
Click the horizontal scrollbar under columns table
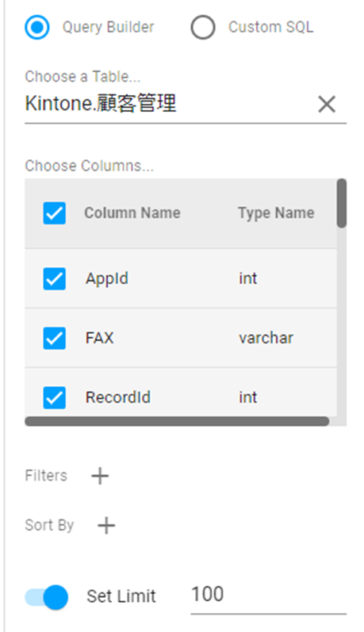pyautogui.click(x=177, y=421)
